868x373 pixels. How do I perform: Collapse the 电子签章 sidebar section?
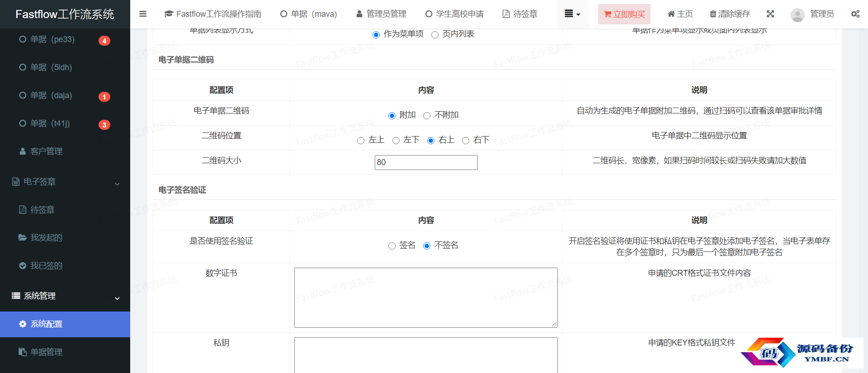(65, 182)
